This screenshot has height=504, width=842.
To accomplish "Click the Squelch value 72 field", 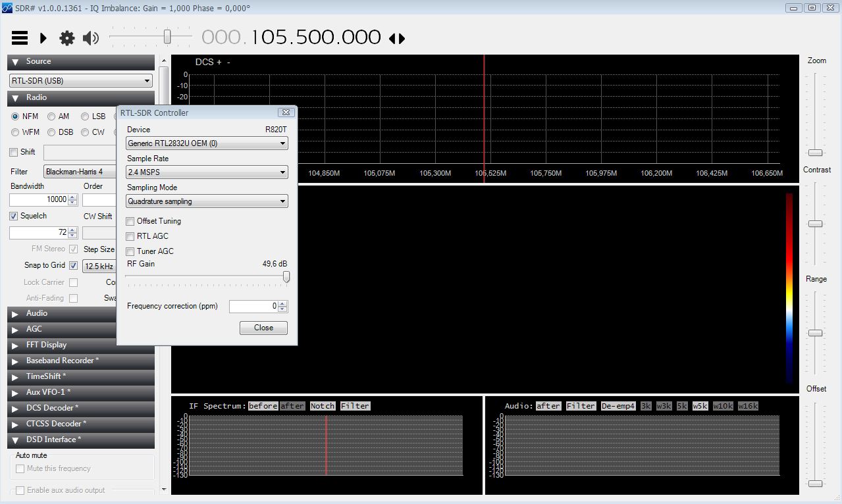I will pos(38,233).
